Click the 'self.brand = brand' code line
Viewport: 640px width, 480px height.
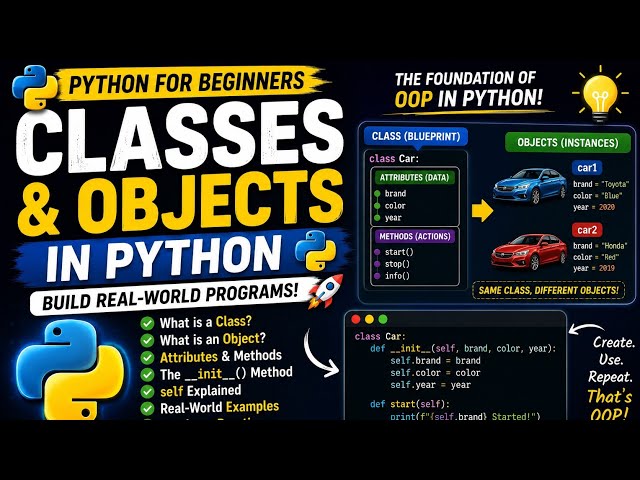click(436, 361)
